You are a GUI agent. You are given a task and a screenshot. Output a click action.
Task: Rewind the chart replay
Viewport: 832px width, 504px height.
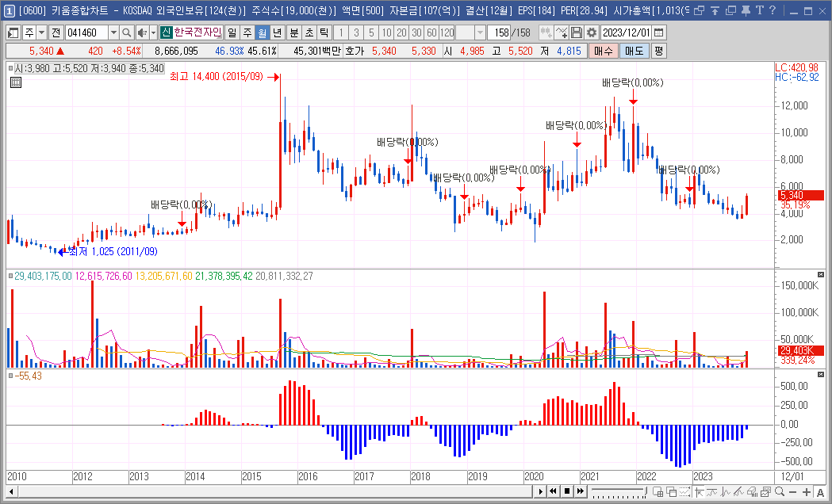tap(553, 491)
